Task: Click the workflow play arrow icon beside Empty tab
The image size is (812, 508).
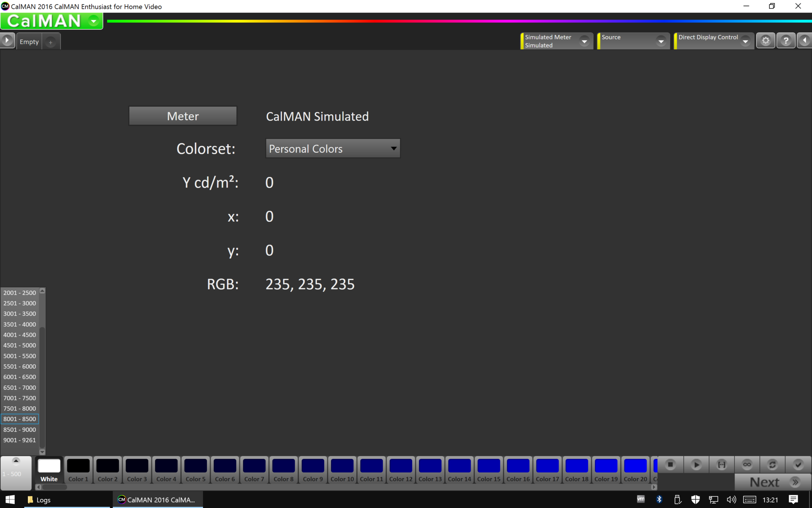Action: coord(7,41)
